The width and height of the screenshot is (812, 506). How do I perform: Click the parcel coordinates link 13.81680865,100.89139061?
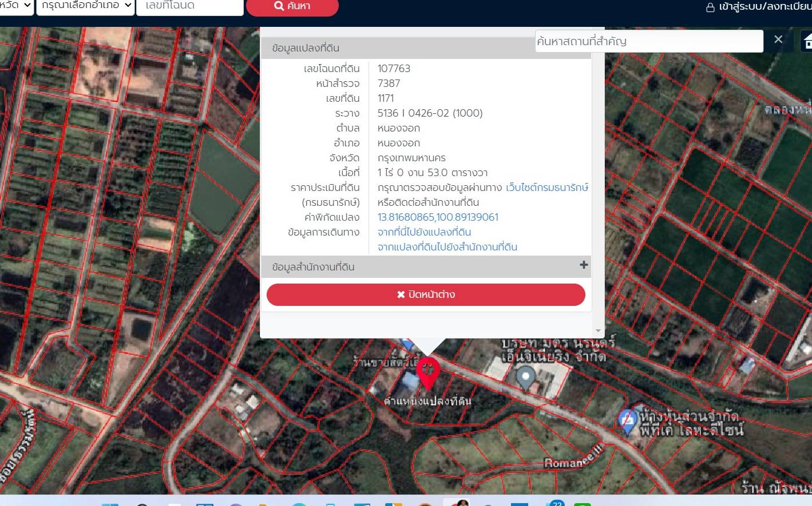click(x=438, y=217)
